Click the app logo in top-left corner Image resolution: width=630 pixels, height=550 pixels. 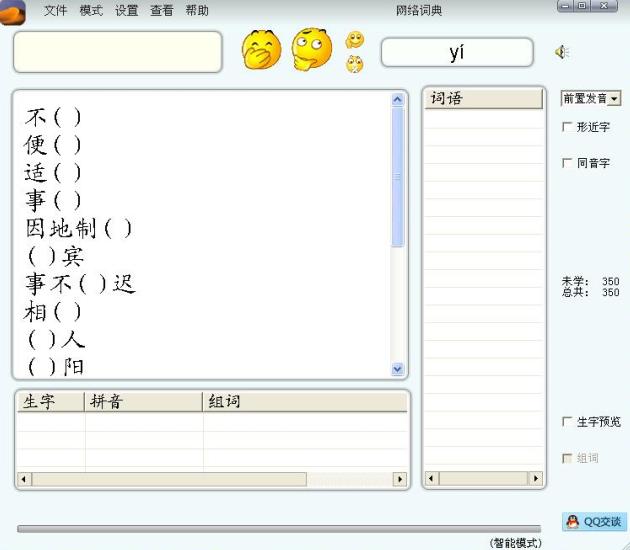click(13, 12)
